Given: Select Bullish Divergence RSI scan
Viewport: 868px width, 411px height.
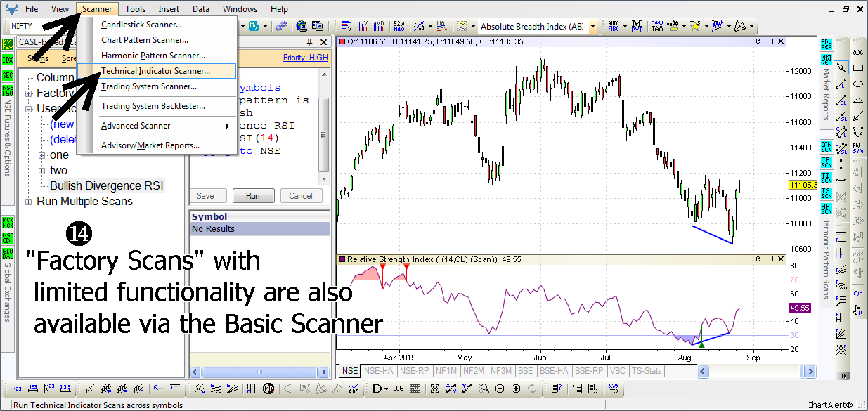Looking at the screenshot, I should [107, 186].
